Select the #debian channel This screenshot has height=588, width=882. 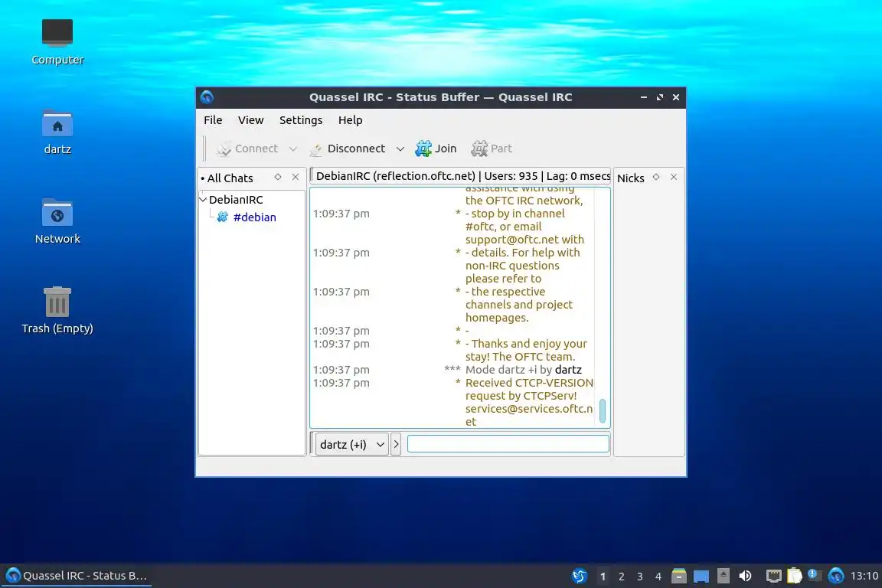point(255,217)
